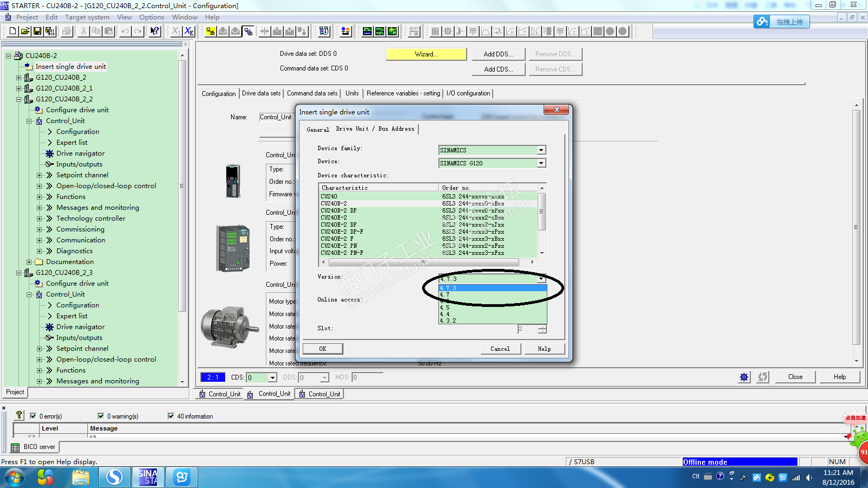The height and width of the screenshot is (488, 868).
Task: Switch to Drive Unit / Bus Address tab
Action: [375, 129]
